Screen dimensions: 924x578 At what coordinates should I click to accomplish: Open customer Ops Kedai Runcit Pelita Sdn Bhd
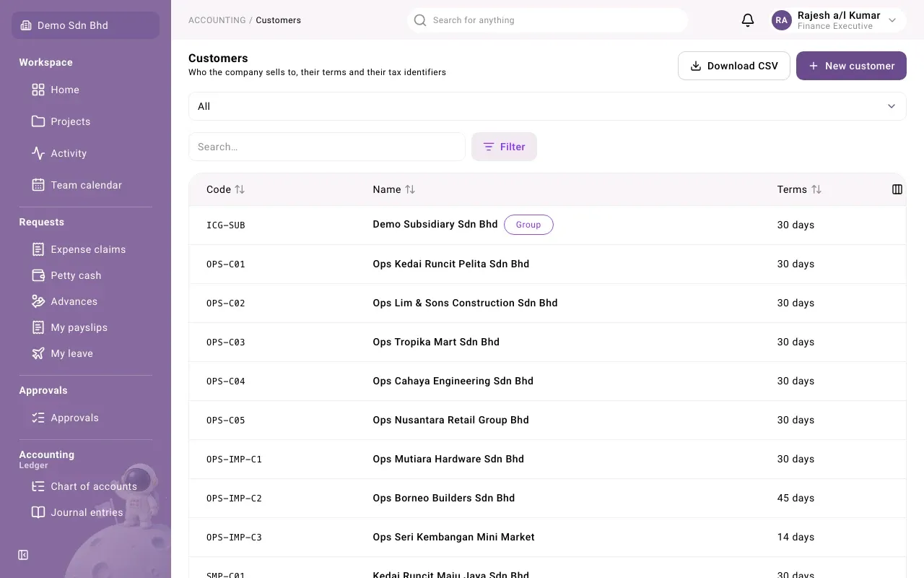coord(451,264)
